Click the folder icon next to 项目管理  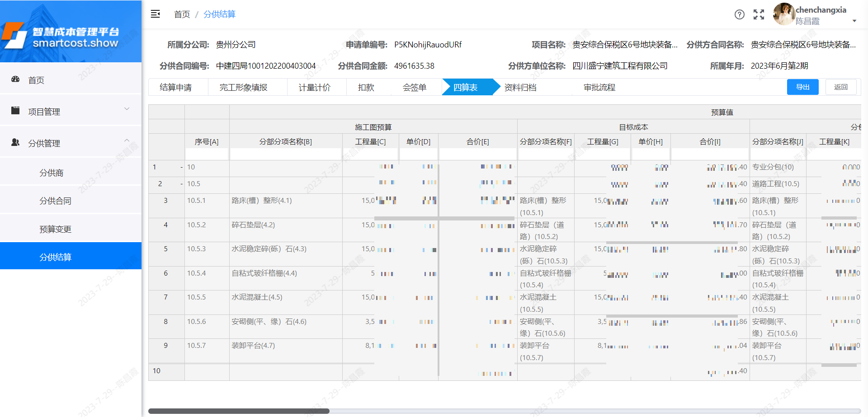15,110
